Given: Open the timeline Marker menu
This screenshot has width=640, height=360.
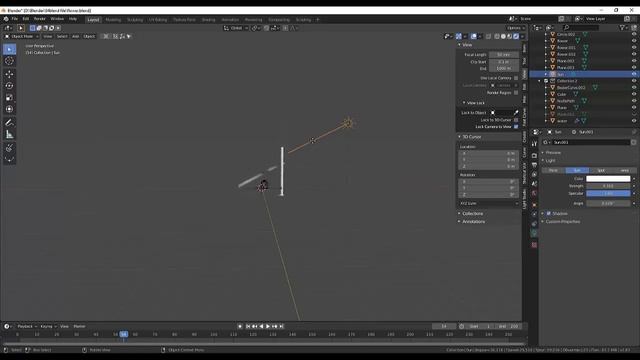Looking at the screenshot, I should click(79, 326).
